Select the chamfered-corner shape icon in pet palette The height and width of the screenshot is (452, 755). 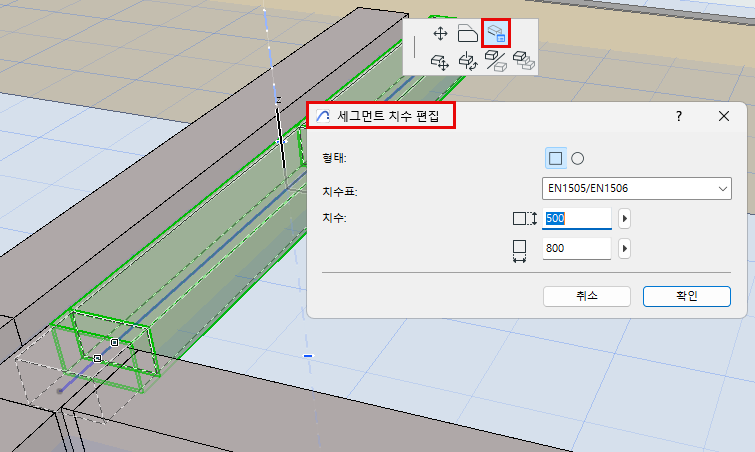(467, 34)
